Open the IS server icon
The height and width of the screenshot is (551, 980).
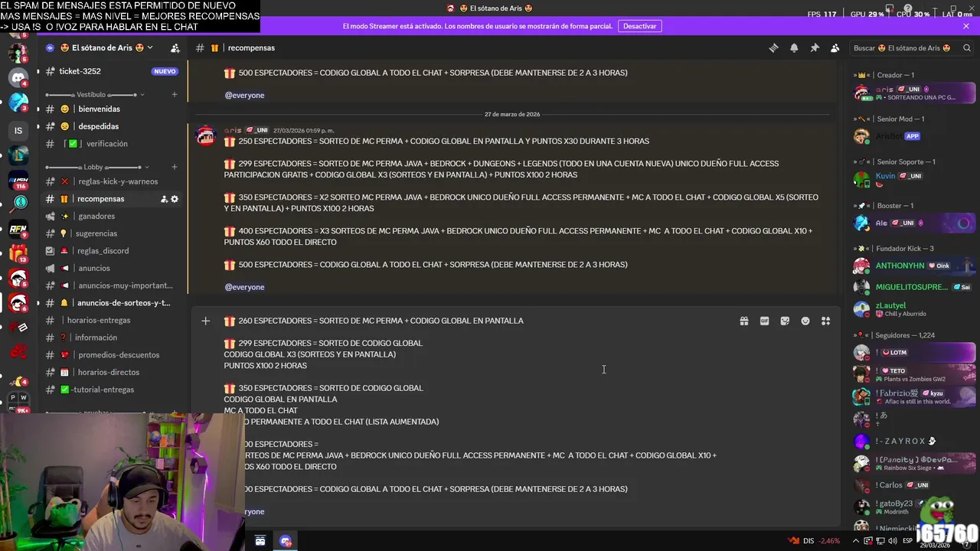(x=18, y=130)
